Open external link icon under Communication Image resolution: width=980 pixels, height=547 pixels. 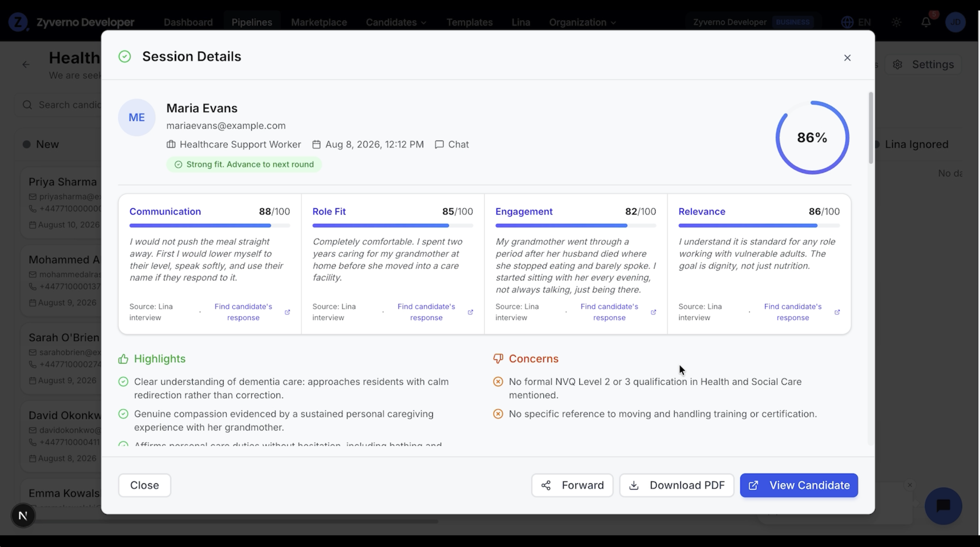(287, 312)
